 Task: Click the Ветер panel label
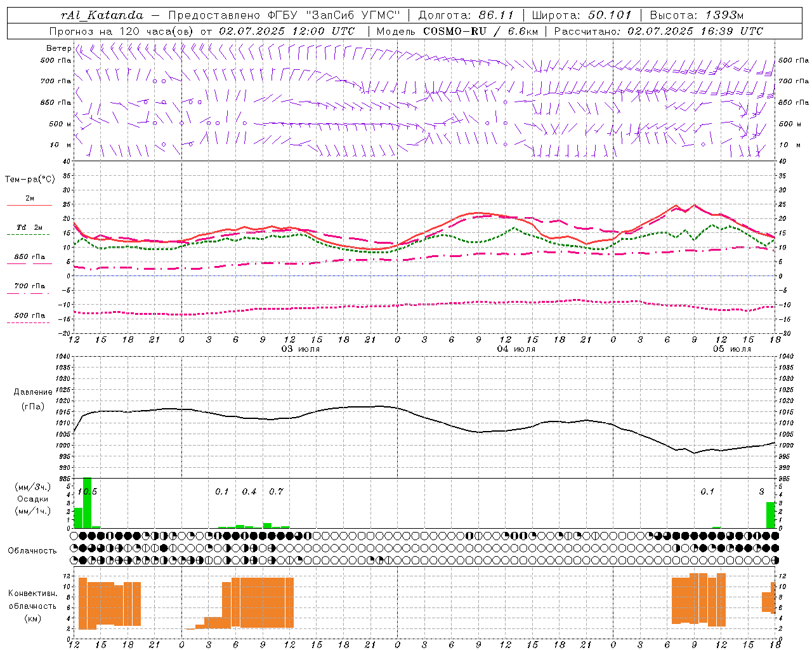pos(58,48)
